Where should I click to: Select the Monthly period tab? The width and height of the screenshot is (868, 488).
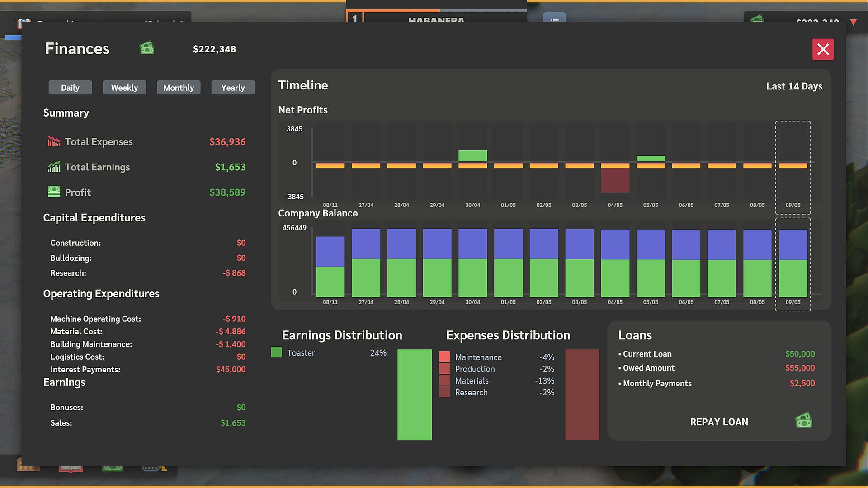(179, 88)
